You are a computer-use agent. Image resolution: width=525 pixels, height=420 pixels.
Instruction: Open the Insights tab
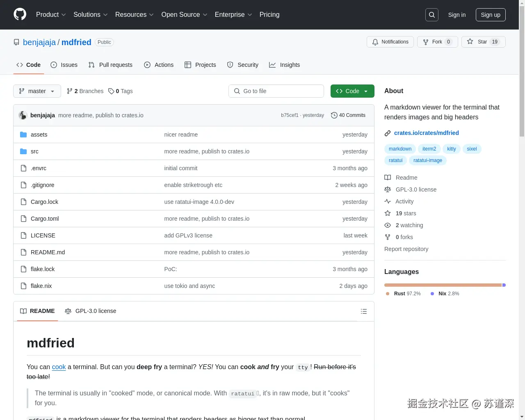tap(285, 65)
